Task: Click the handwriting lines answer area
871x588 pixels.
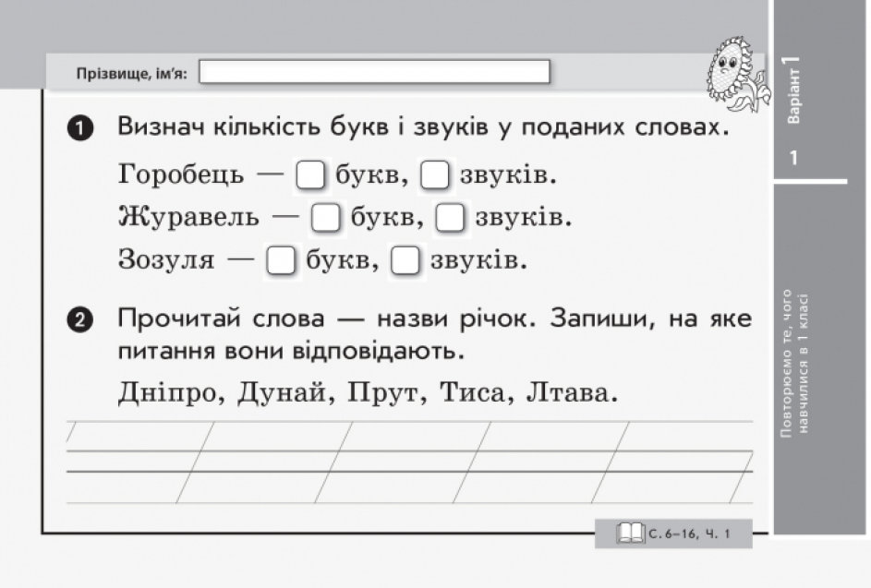Action: [x=409, y=462]
